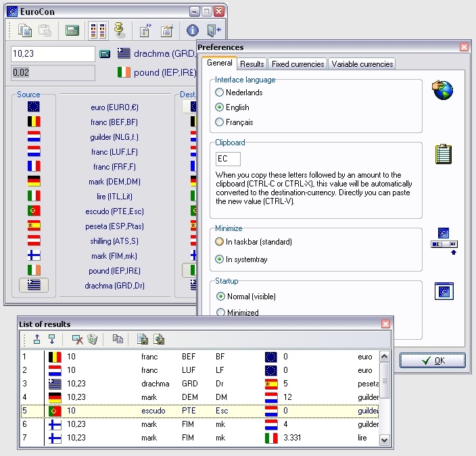476x456 pixels.
Task: Click the 'franc (LUF,LF)' currency label
Action: (114, 152)
